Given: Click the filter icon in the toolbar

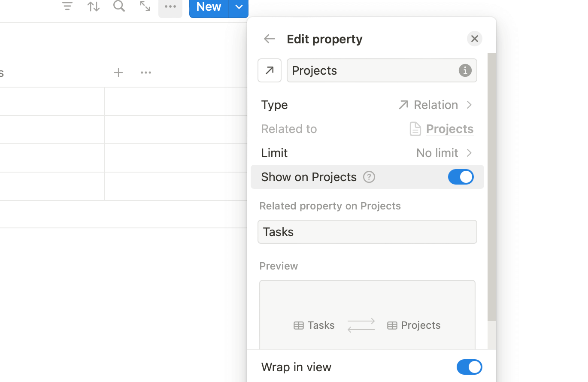Looking at the screenshot, I should tap(67, 6).
